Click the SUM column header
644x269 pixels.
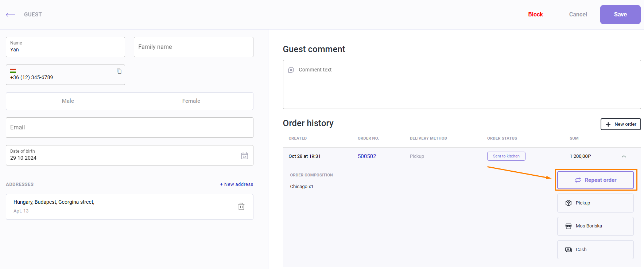point(574,139)
